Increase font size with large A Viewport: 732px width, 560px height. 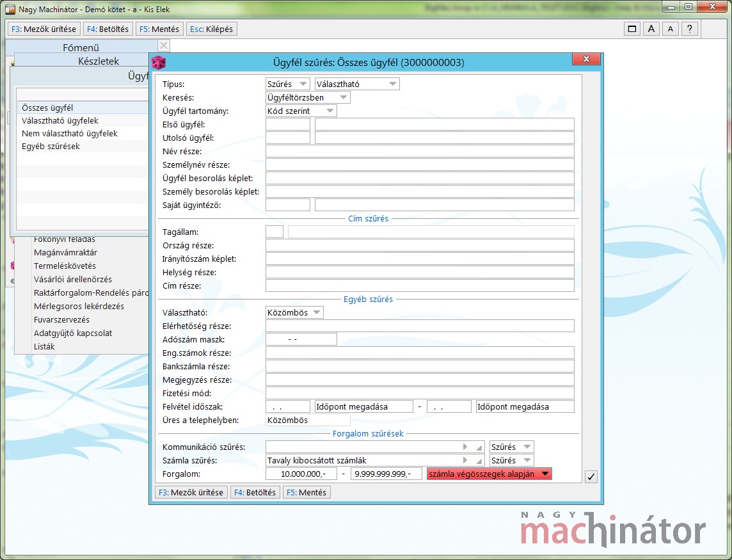(x=651, y=29)
